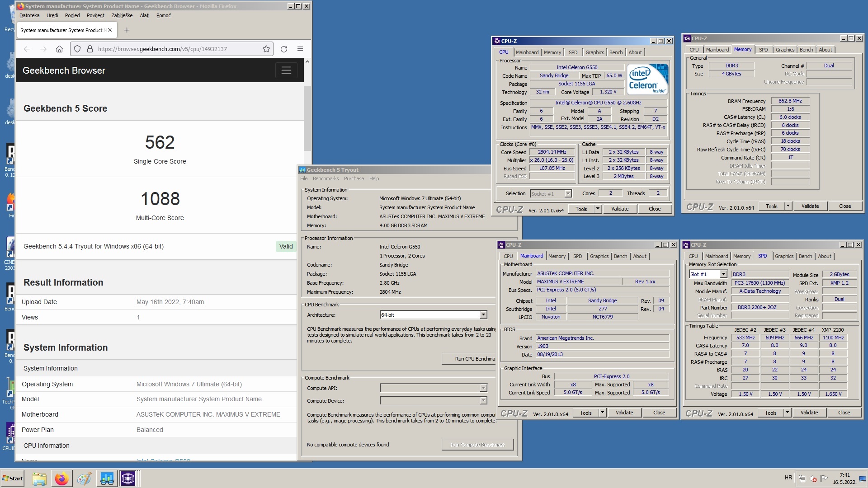The image size is (868, 488).
Task: Open the File menu in Geekbench 5
Action: tap(304, 178)
